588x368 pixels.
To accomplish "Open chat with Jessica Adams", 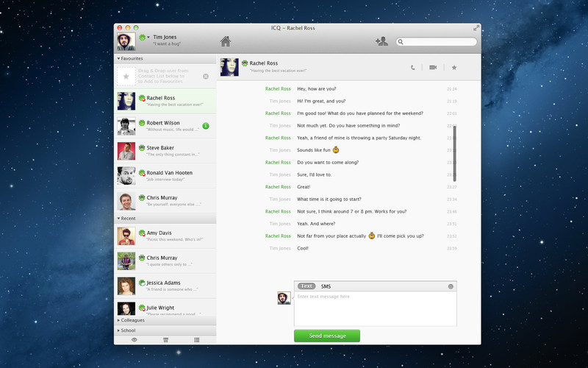I will pyautogui.click(x=165, y=286).
